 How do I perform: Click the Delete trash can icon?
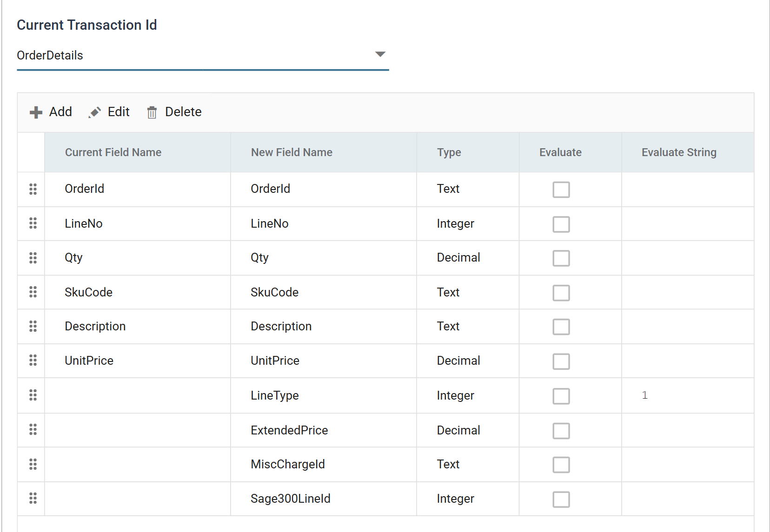(x=152, y=112)
